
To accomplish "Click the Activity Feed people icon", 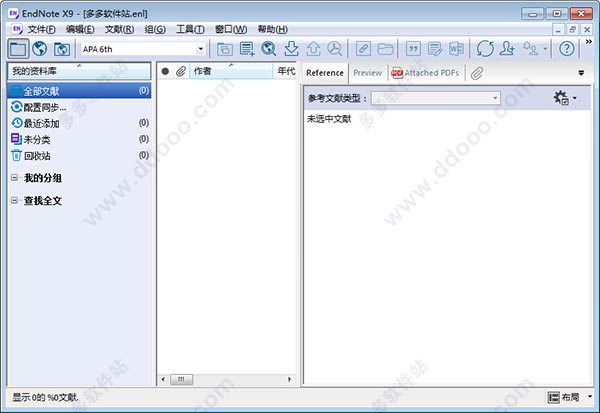I will tap(530, 49).
